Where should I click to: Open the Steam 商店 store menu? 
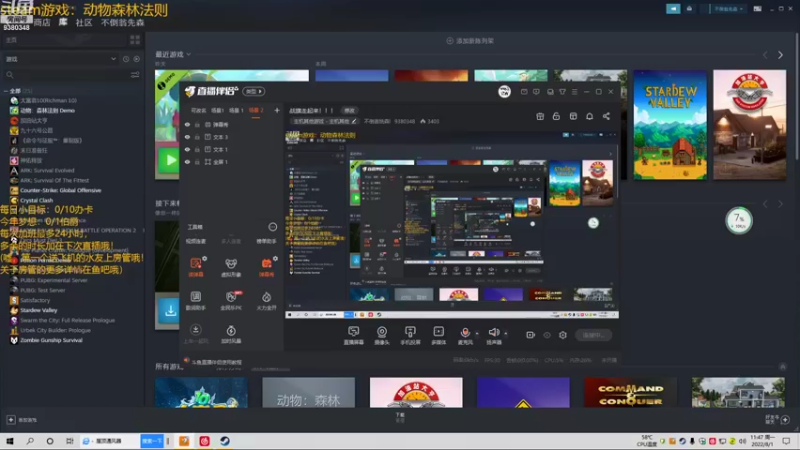coord(42,22)
